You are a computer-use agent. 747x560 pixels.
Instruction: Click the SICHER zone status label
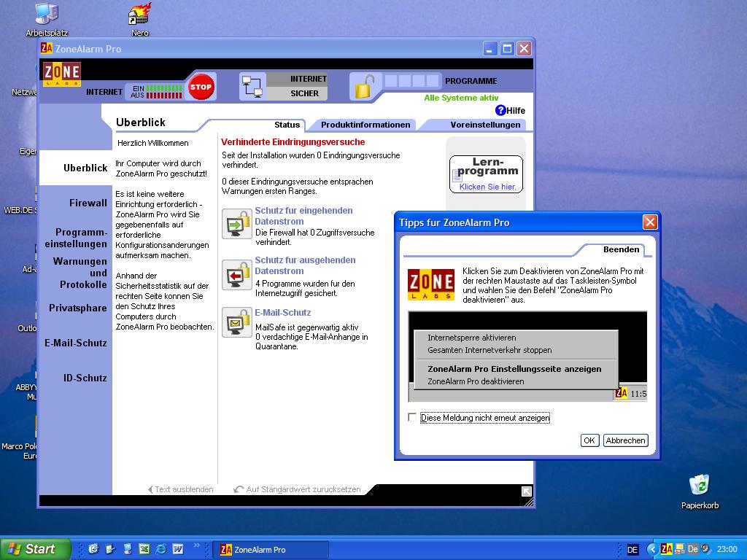point(304,93)
